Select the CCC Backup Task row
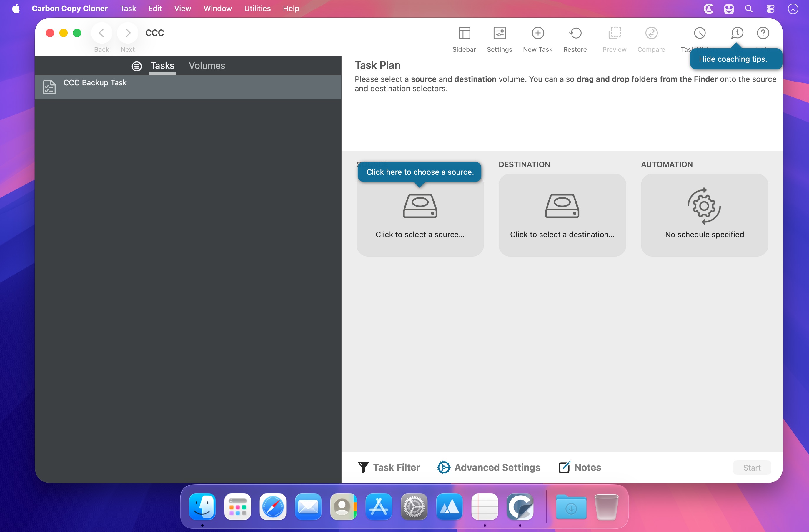Screen dimensions: 809x532 click(188, 87)
